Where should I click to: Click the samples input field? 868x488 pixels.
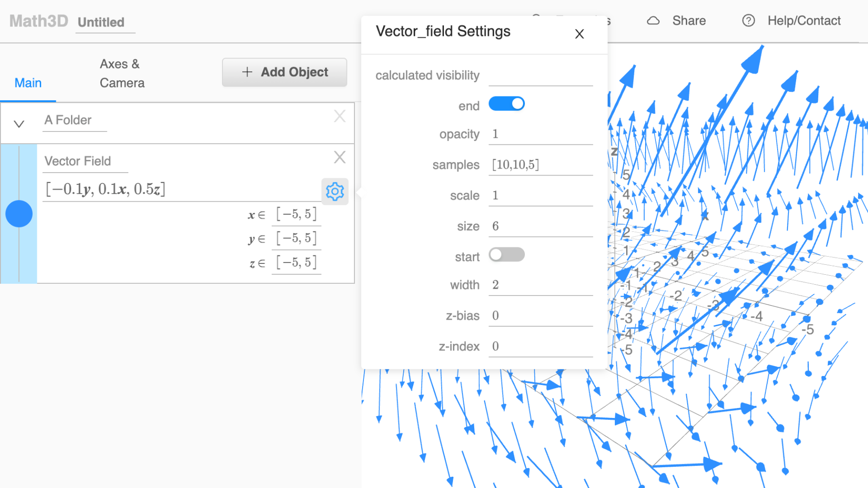tap(540, 165)
